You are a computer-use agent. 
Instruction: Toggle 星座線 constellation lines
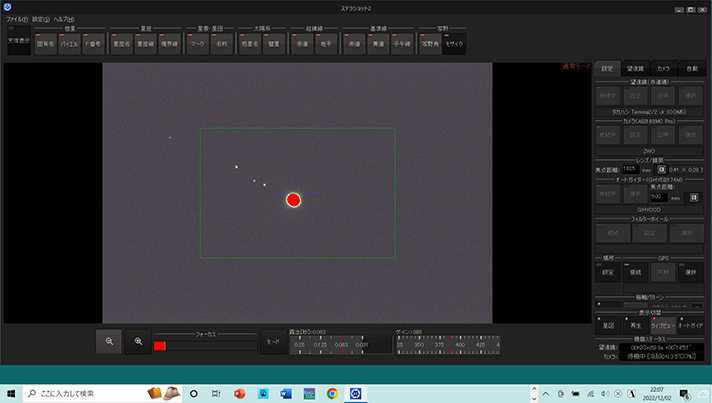pos(146,44)
